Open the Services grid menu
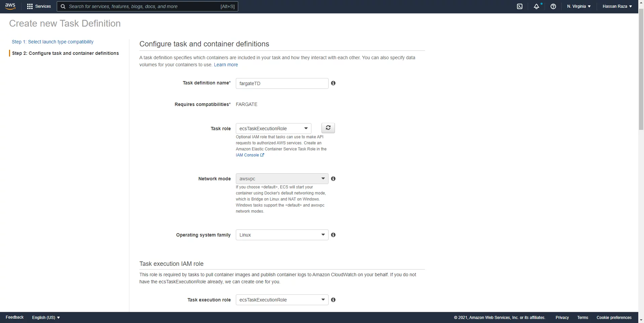 [x=30, y=6]
